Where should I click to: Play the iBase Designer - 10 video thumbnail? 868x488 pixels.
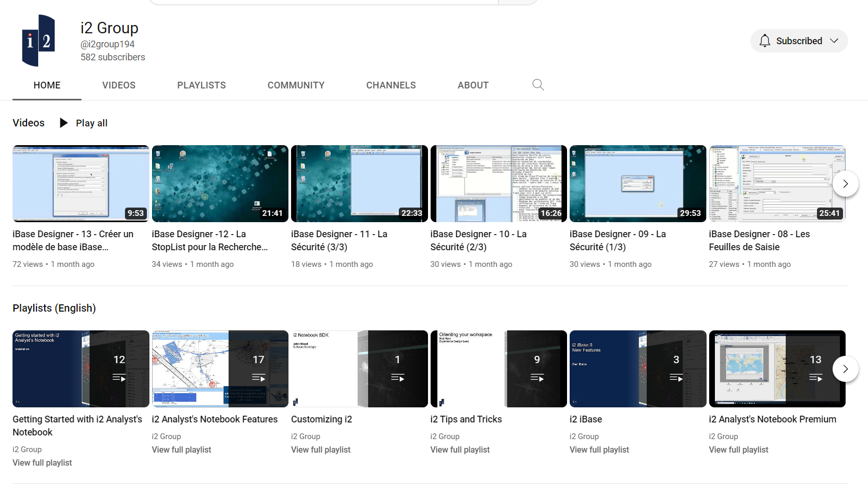point(498,184)
